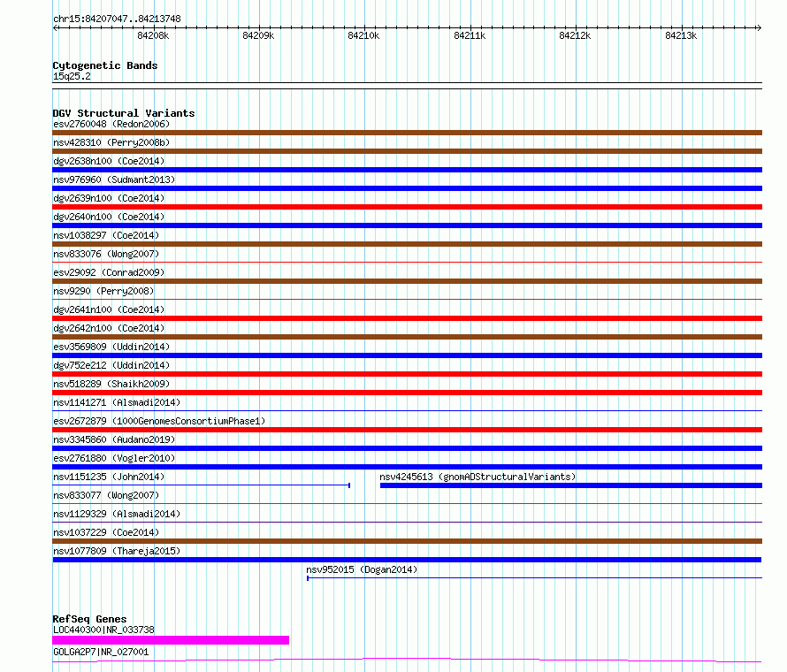Click the brown esv2760048 variant bar
This screenshot has height=672, width=787.
[x=407, y=133]
